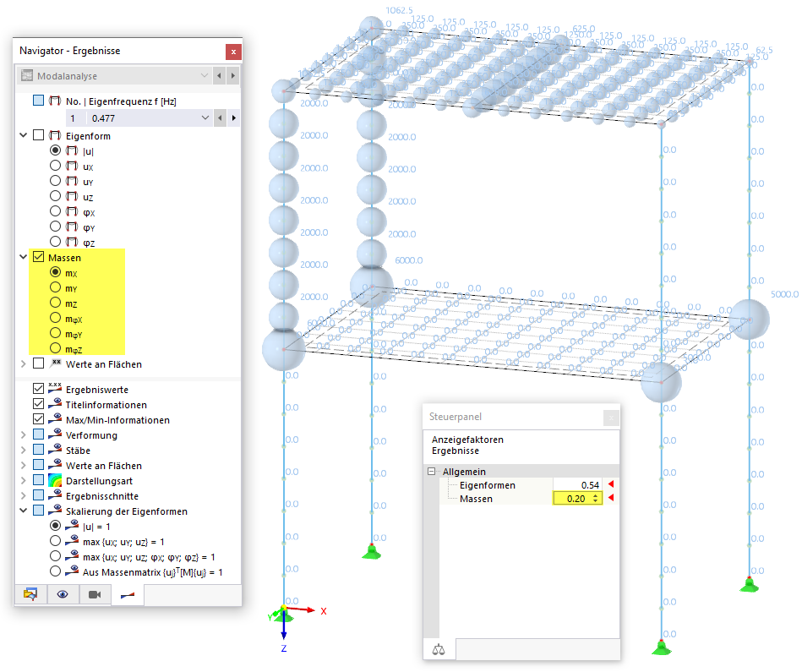Screen dimensions: 802x672
Task: Click the Ergebniswerte x.xx icon
Action: 55,388
